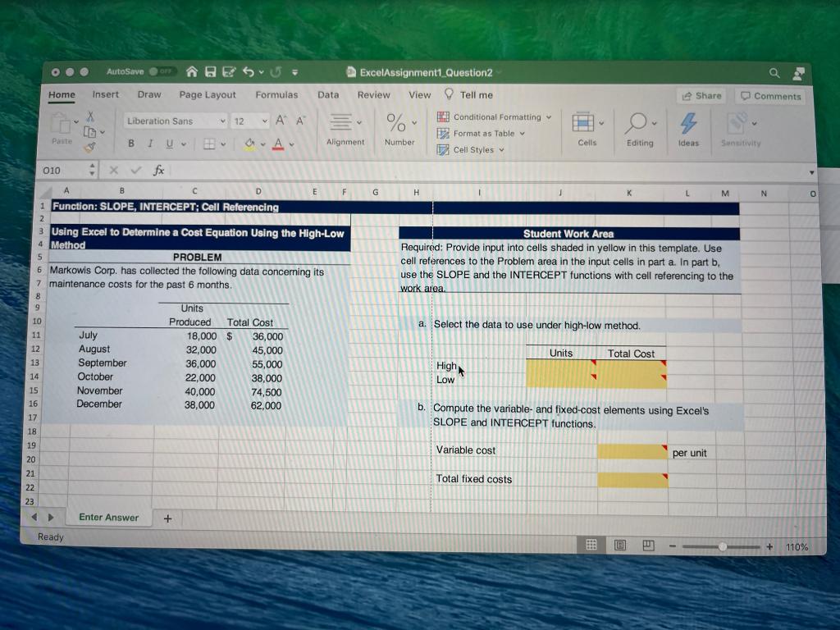Click the Ideas lightning bolt icon
Image resolution: width=840 pixels, height=630 pixels.
click(x=688, y=123)
